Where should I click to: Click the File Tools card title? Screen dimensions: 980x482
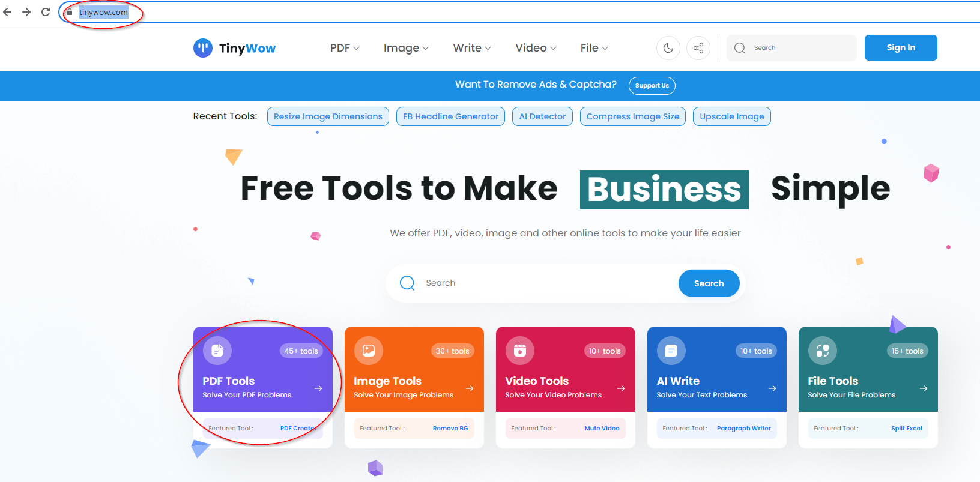coord(833,381)
